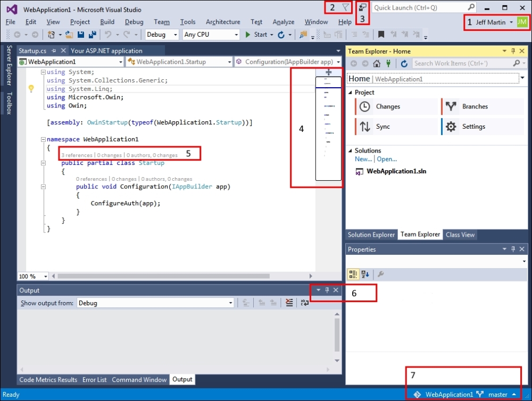This screenshot has width=532, height=401.
Task: Click the Property Pages wrench icon
Action: point(380,274)
